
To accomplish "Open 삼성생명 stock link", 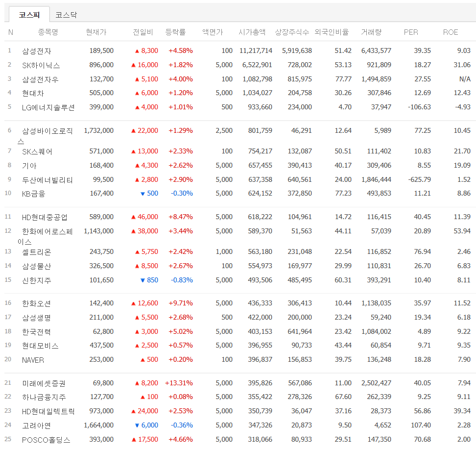I will (x=36, y=318).
